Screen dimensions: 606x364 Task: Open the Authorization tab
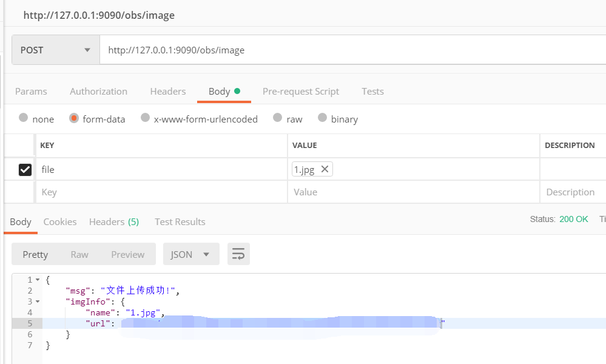pyautogui.click(x=98, y=91)
